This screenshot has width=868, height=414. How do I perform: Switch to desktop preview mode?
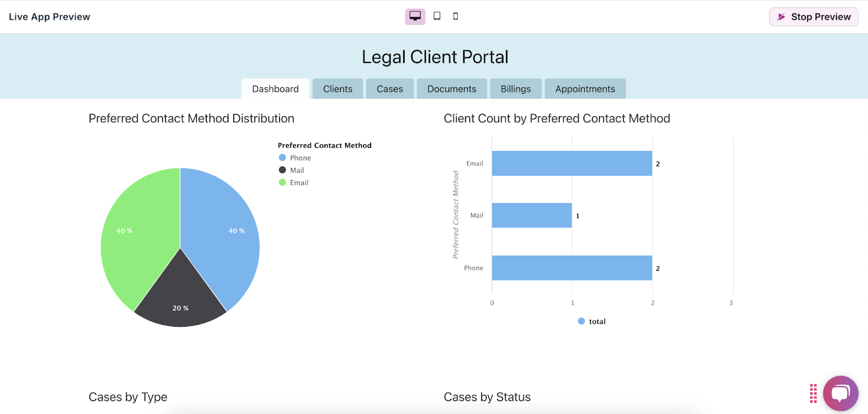tap(415, 16)
